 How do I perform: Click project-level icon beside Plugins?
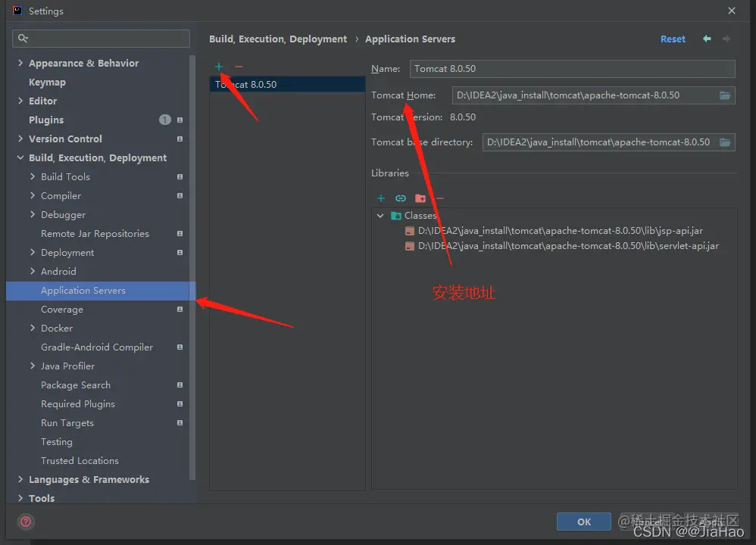[x=180, y=120]
